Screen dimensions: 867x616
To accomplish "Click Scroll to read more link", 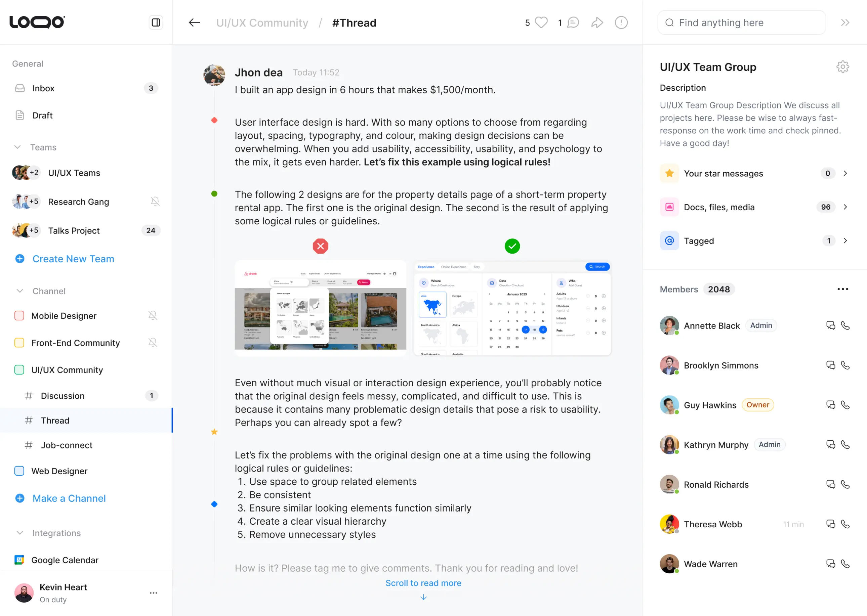I will (x=423, y=583).
